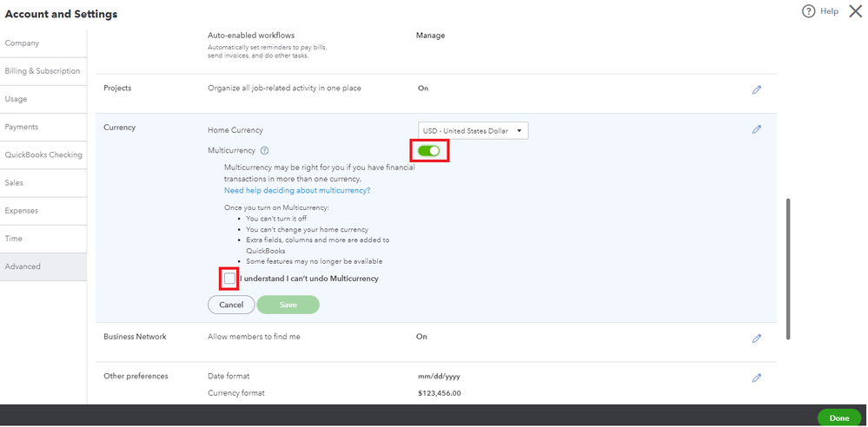Screen dimensions: 868x427
Task: Switch to the Time tab
Action: pyautogui.click(x=43, y=239)
